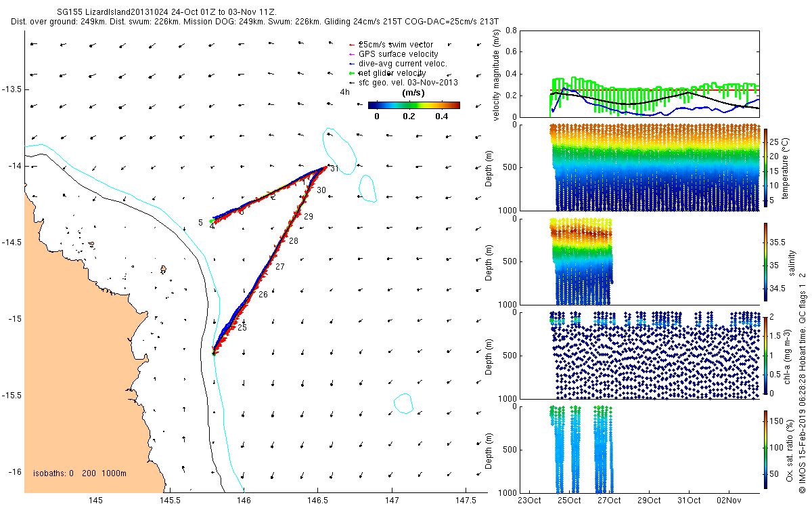The width and height of the screenshot is (812, 508).
Task: Click the salinity colorbar
Action: click(x=766, y=261)
